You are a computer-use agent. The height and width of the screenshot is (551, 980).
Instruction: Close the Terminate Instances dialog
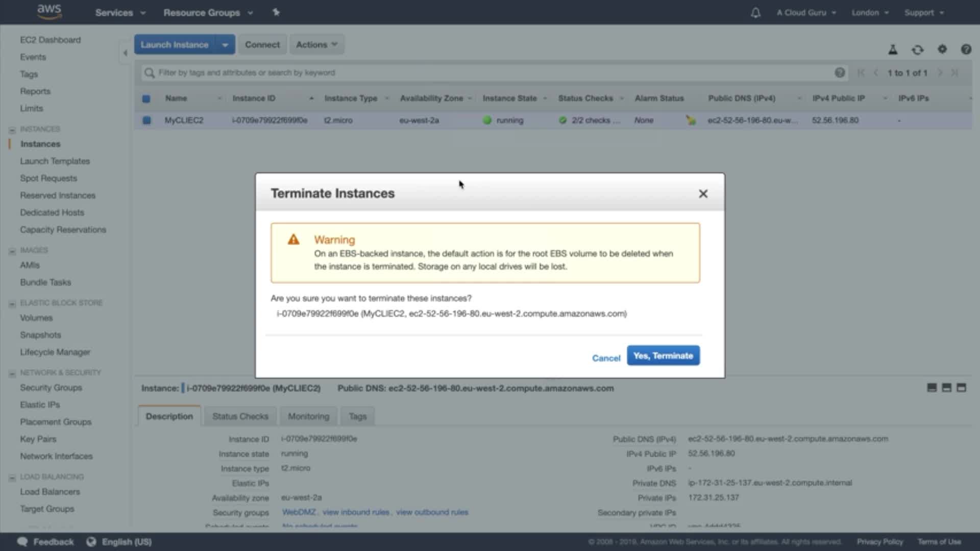(703, 194)
